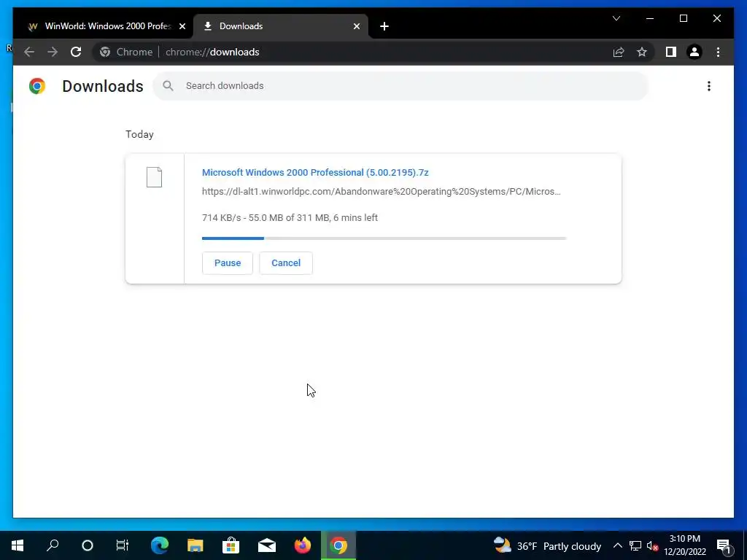This screenshot has width=747, height=560.
Task: Open the Downloads page more actions menu
Action: pos(709,86)
